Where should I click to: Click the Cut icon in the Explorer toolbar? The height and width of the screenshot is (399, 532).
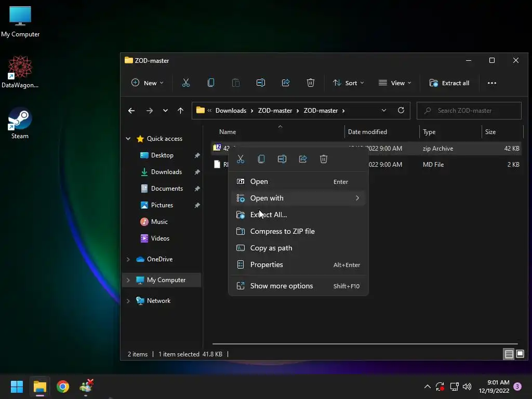point(186,83)
